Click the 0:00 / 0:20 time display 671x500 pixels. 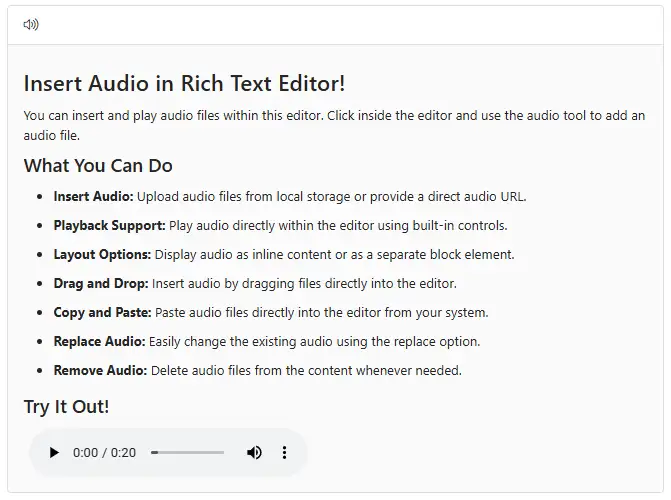coord(104,452)
